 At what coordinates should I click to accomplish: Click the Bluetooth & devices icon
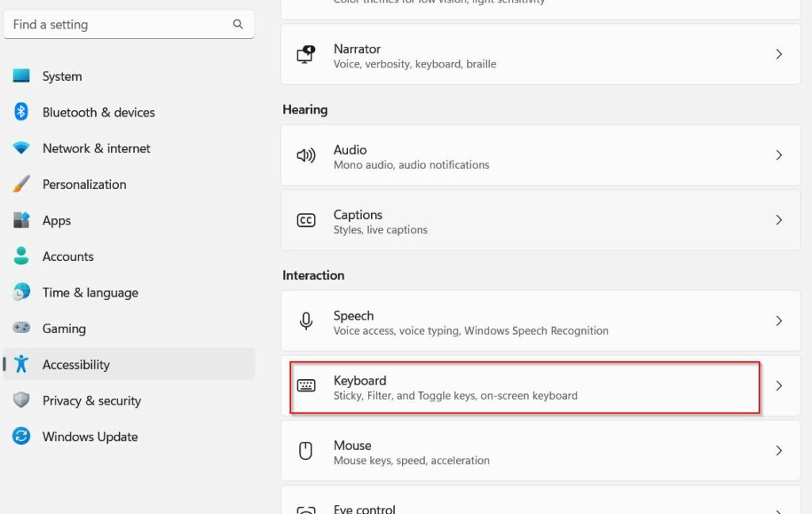click(21, 112)
